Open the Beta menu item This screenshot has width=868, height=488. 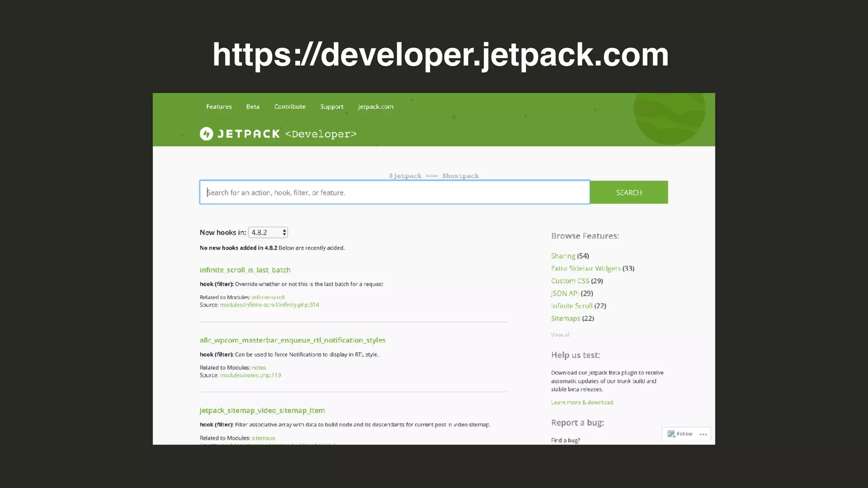tap(253, 107)
